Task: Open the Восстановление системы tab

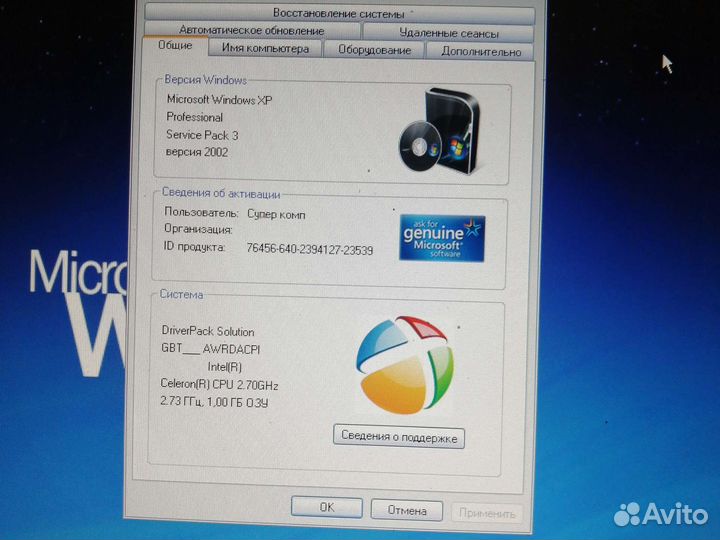Action: click(339, 14)
